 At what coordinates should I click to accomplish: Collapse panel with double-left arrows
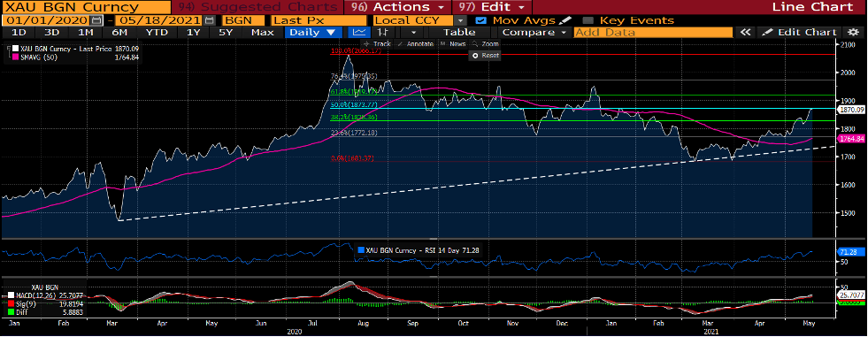(x=746, y=32)
